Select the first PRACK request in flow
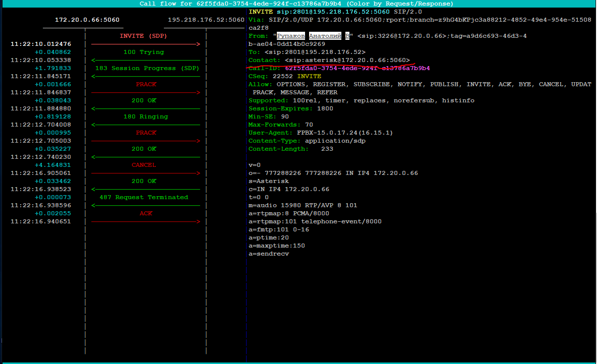Image resolution: width=597 pixels, height=364 pixels. tap(146, 85)
